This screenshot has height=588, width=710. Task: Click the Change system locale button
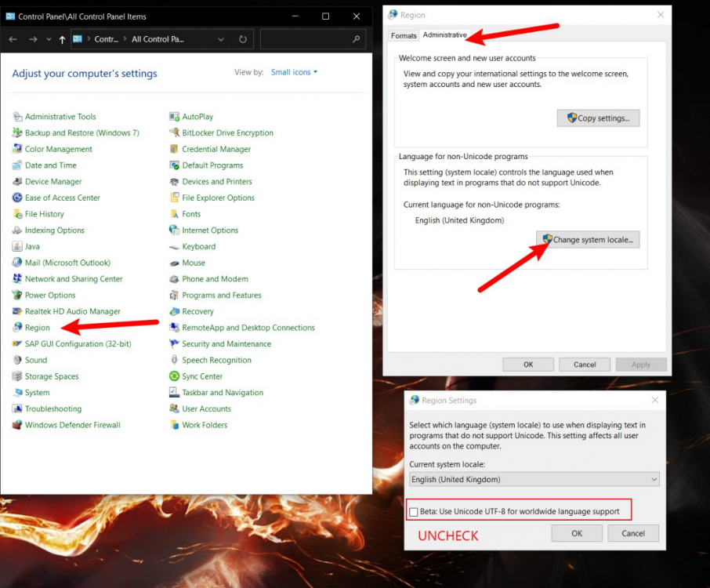[x=588, y=240]
